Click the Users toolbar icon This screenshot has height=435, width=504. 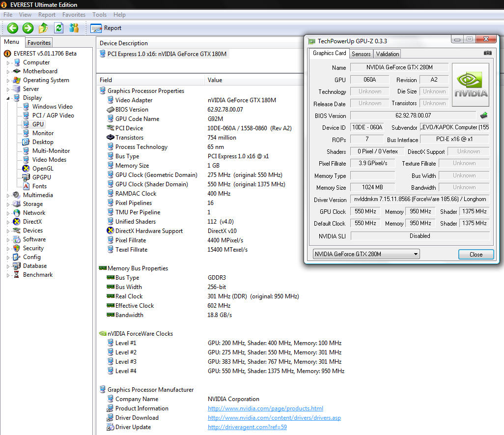[74, 28]
